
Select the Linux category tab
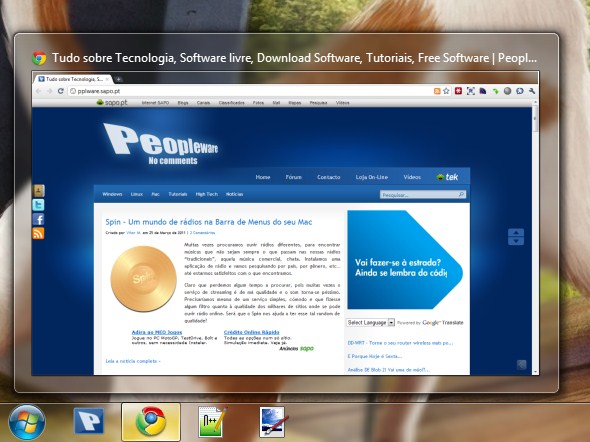[x=137, y=194]
